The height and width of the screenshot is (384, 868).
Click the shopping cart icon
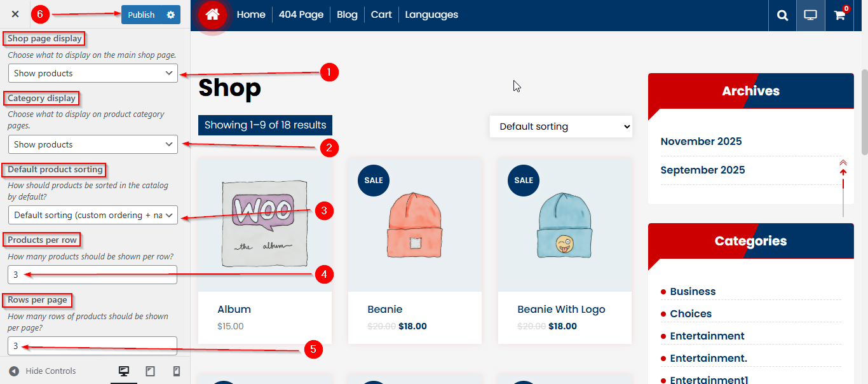pos(839,15)
